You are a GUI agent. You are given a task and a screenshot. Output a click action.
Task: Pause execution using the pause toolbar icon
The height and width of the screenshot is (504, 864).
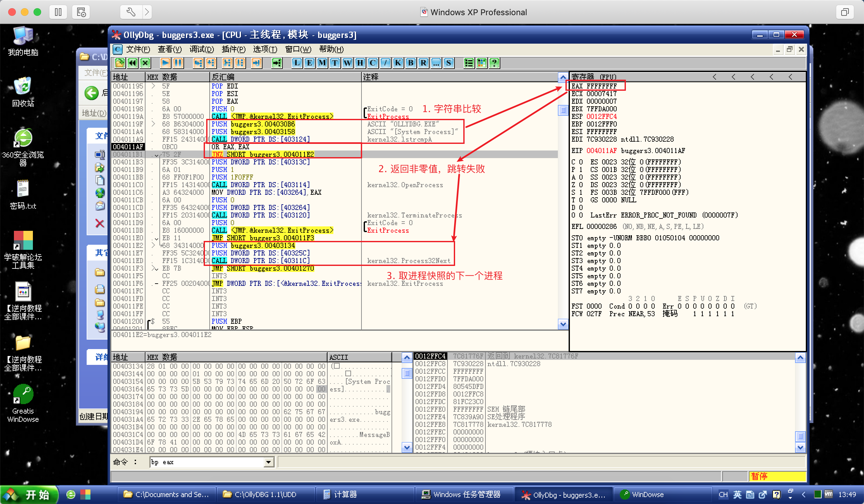[178, 63]
